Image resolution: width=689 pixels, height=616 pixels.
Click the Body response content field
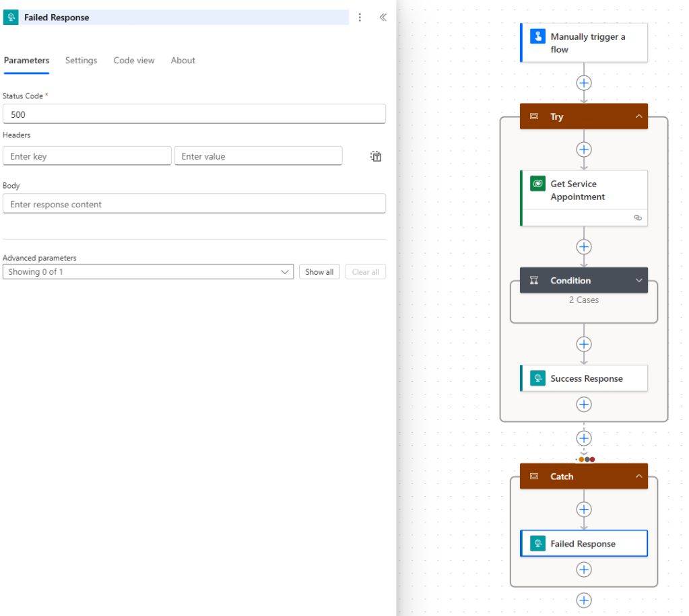coord(194,204)
